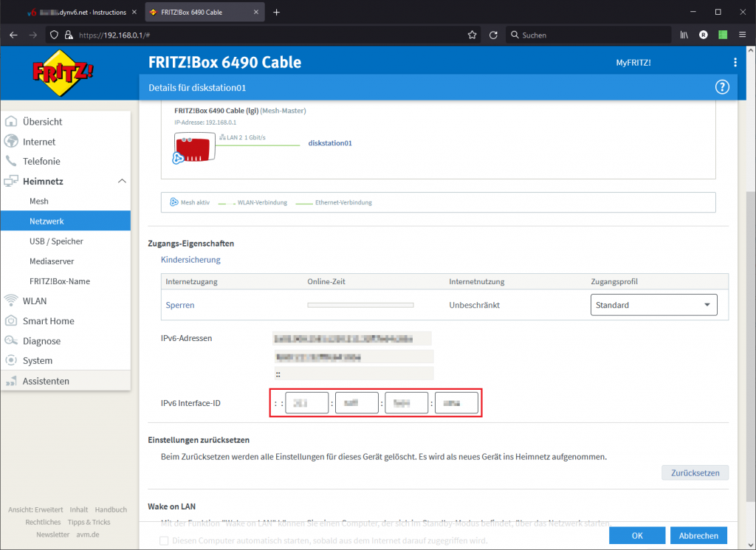756x550 pixels.
Task: Select the Diagnose gears icon
Action: pyautogui.click(x=12, y=340)
